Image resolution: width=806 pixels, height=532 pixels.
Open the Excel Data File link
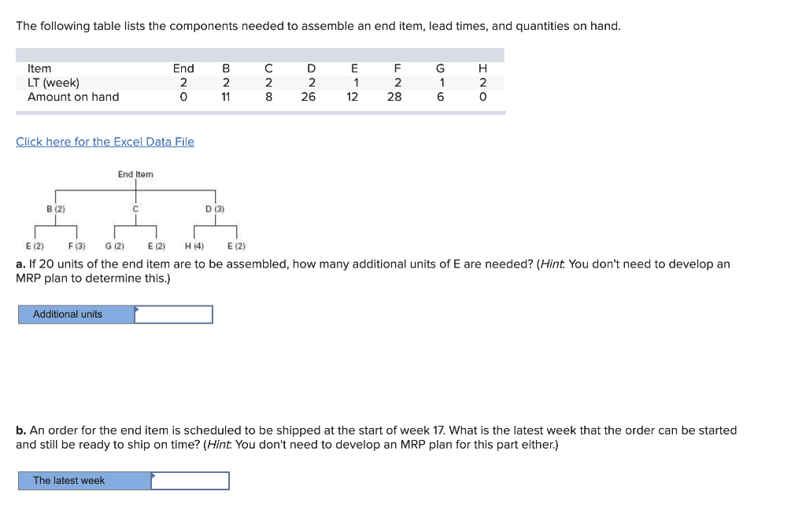[105, 142]
